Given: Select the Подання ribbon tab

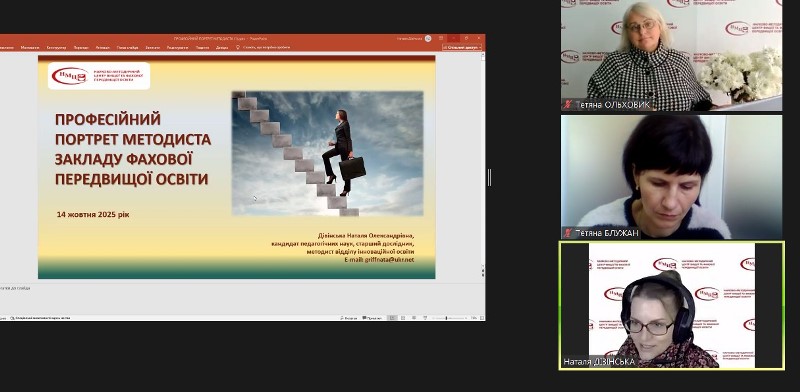Looking at the screenshot, I should coord(203,47).
